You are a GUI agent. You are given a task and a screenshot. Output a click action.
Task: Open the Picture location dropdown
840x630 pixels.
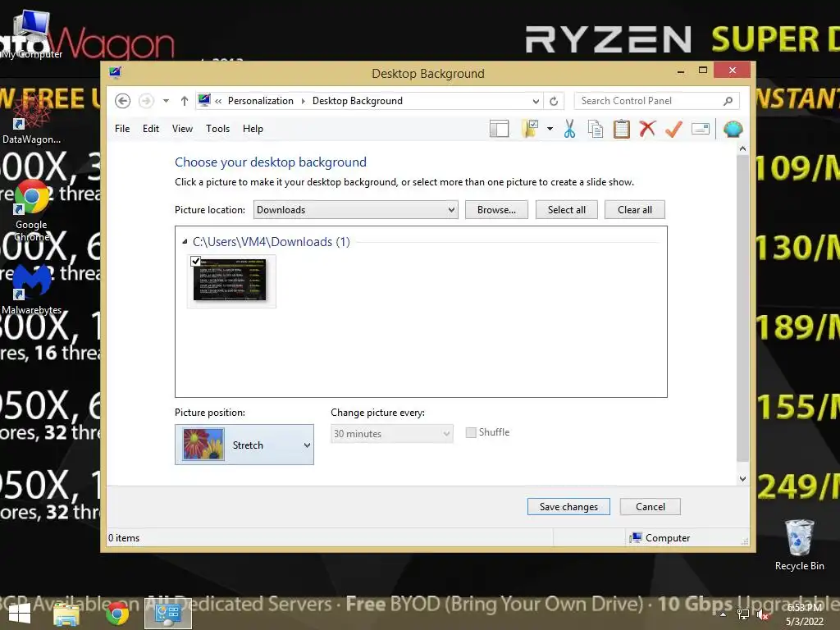point(356,209)
